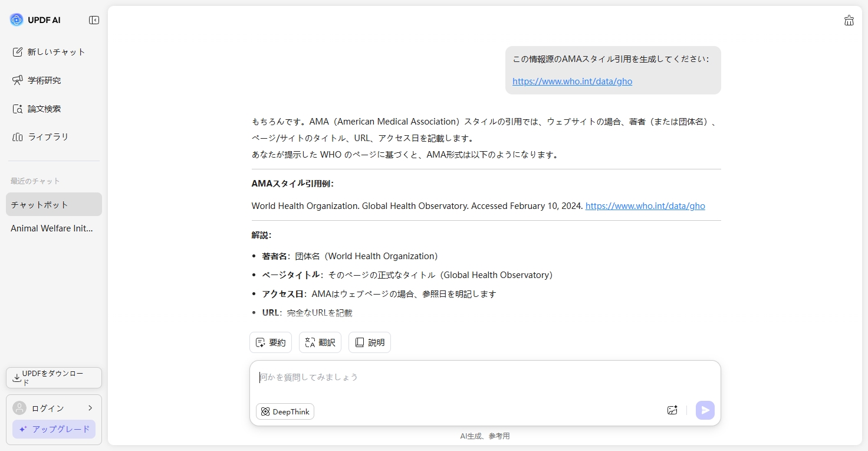Click the 最近のチャット section label

tap(35, 181)
